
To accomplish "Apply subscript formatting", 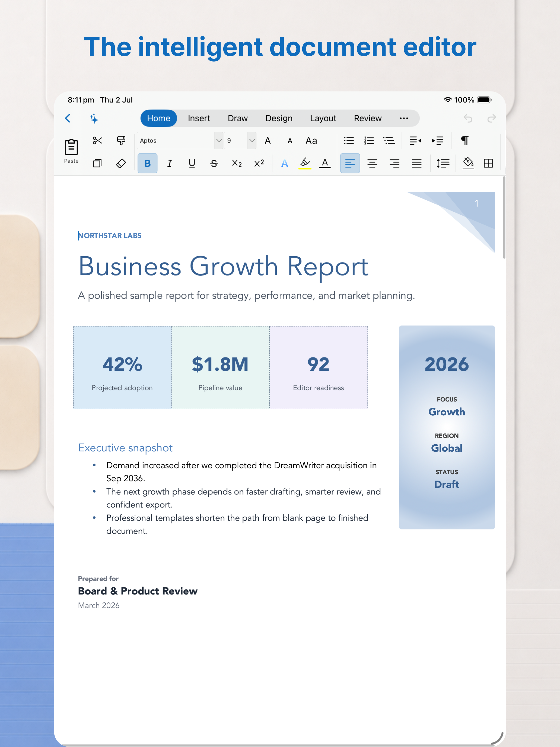I will pyautogui.click(x=237, y=163).
